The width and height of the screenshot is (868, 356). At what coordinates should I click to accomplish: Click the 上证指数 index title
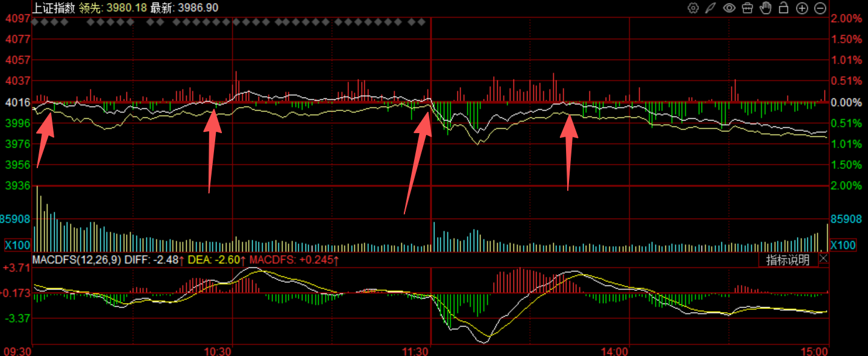pyautogui.click(x=54, y=7)
